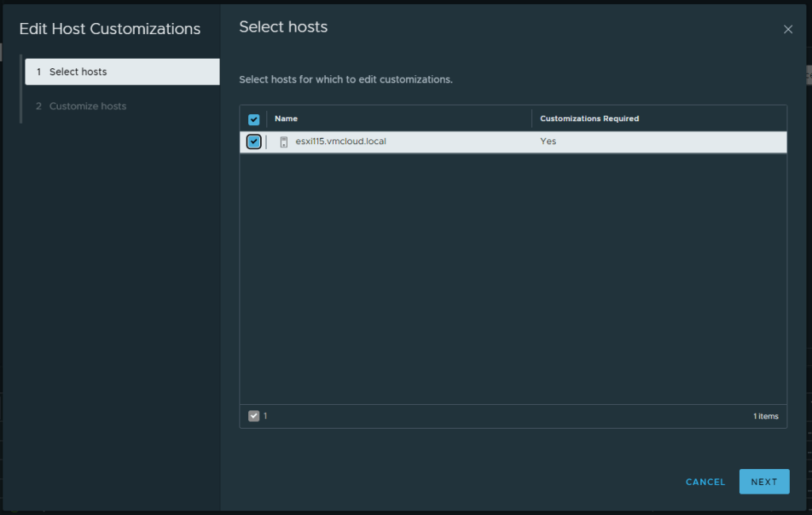Click the vertical wizard progress bar
This screenshot has width=812, height=515.
tap(21, 89)
